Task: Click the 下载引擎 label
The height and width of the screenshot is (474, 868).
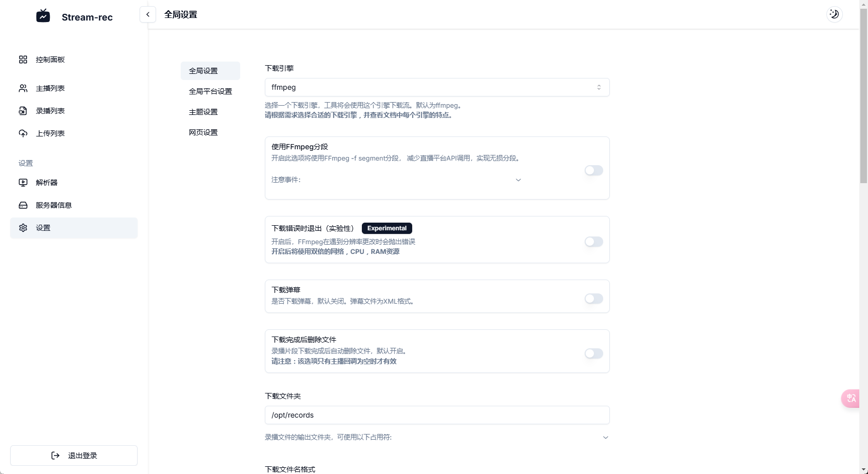Action: coord(279,68)
